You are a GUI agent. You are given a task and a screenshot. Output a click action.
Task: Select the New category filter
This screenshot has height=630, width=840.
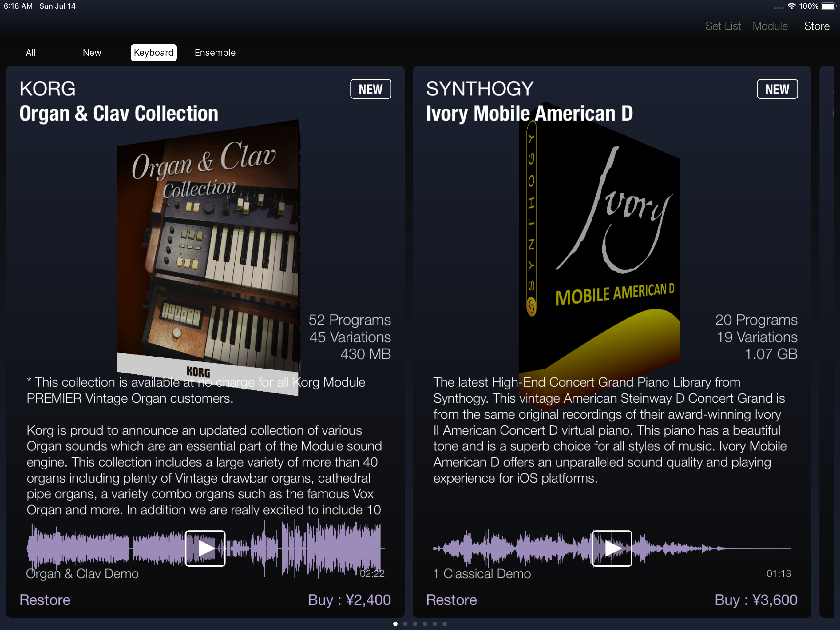[92, 52]
